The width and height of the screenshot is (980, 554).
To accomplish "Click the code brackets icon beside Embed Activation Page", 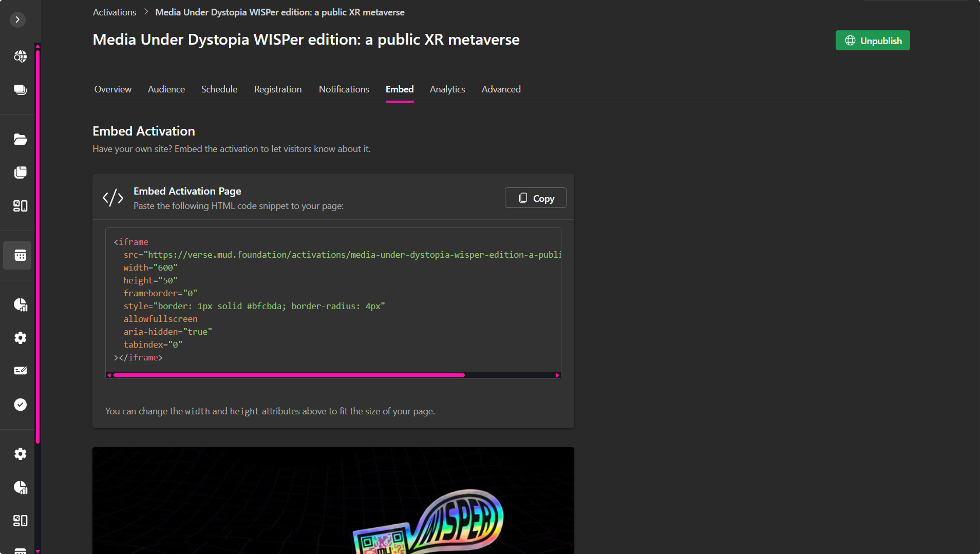I will [x=112, y=197].
